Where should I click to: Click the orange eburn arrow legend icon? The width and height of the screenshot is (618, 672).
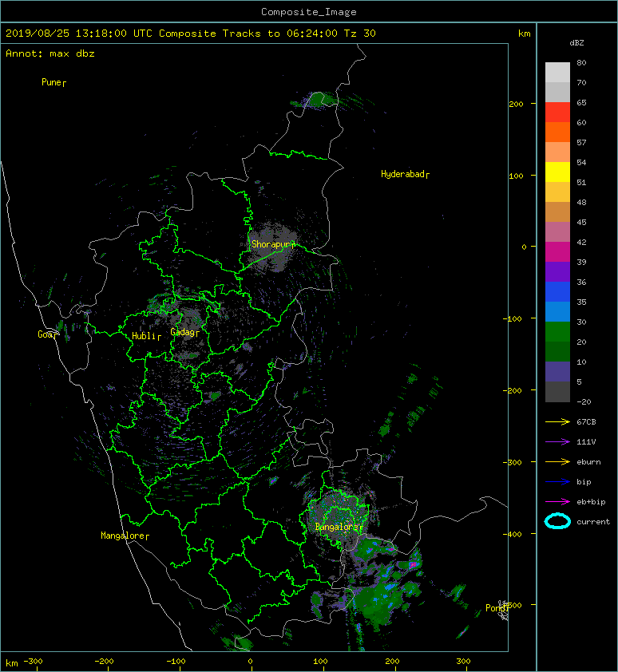557,461
